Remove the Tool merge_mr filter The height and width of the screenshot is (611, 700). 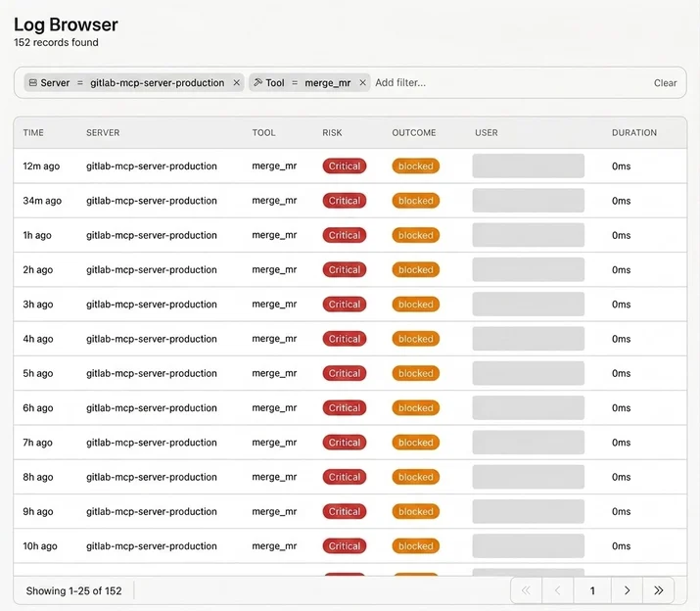pos(362,82)
